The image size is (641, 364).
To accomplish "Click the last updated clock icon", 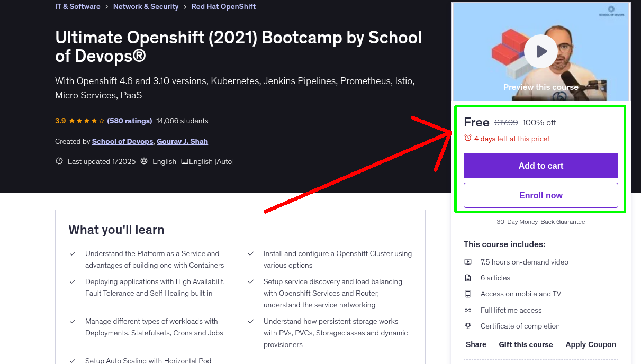I will (59, 161).
